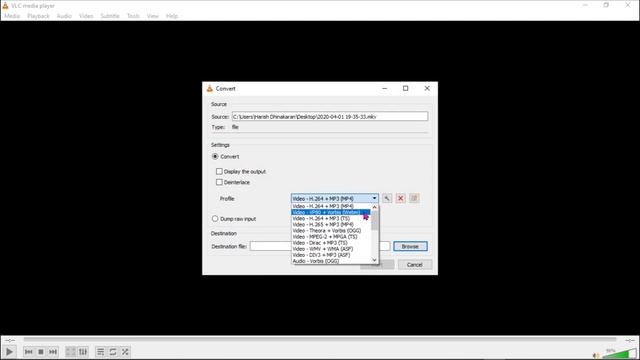Delete selected profile red X icon
The height and width of the screenshot is (360, 640).
pyautogui.click(x=400, y=198)
